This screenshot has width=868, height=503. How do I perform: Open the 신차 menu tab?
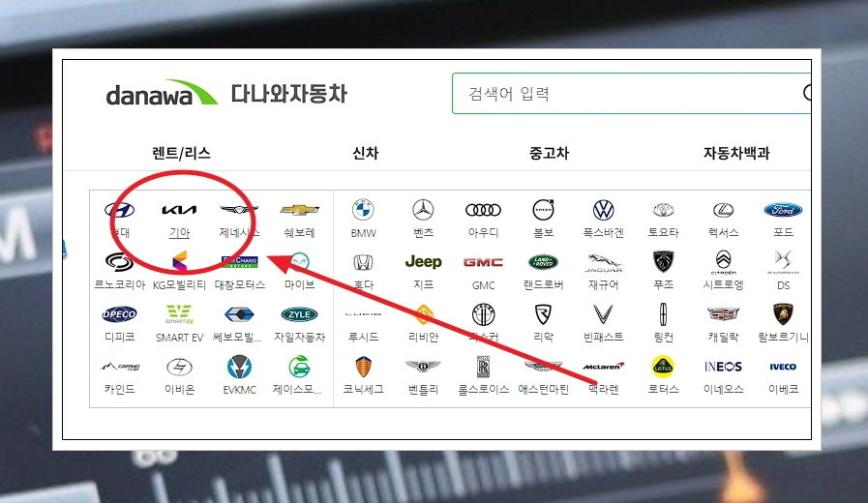coord(366,153)
